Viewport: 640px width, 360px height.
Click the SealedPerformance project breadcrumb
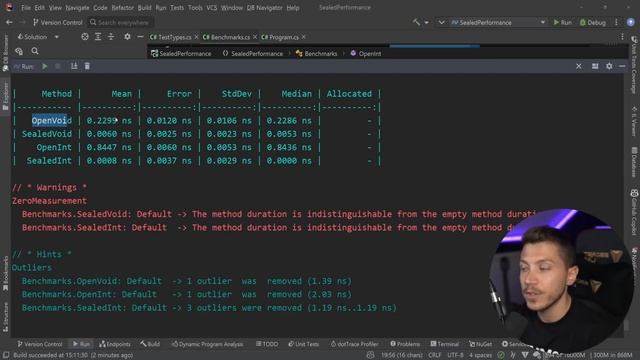[x=181, y=53]
